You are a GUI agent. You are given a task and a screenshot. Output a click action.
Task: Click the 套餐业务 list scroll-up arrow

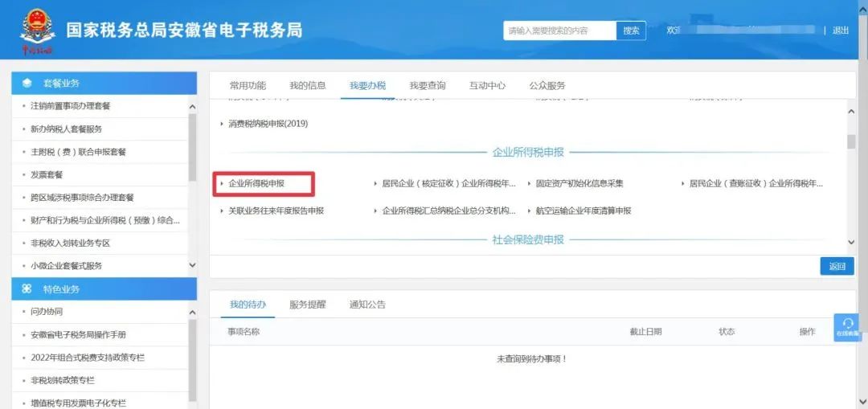point(193,107)
